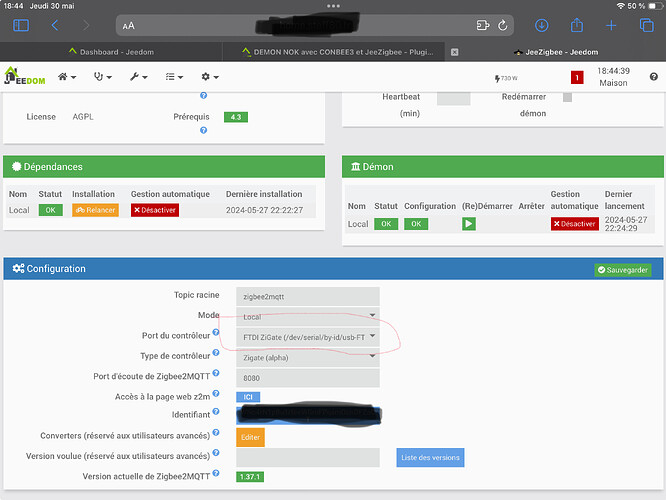Screen dimensions: 666x500
Task: Open the Type de contrôleur dropdown
Action: [308, 357]
